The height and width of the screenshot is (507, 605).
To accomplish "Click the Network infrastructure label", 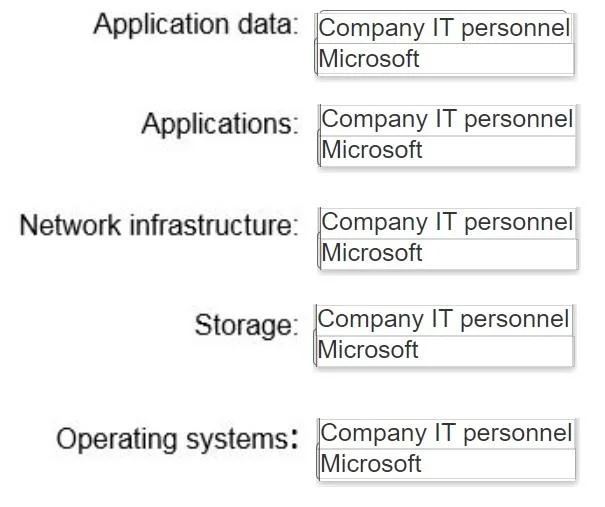I will coord(159,225).
